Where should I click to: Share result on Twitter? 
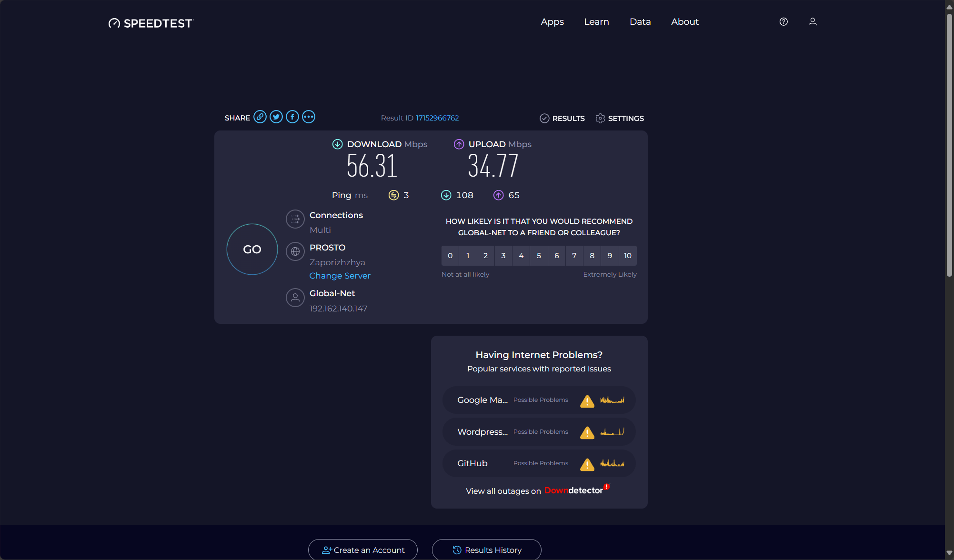[x=276, y=117]
